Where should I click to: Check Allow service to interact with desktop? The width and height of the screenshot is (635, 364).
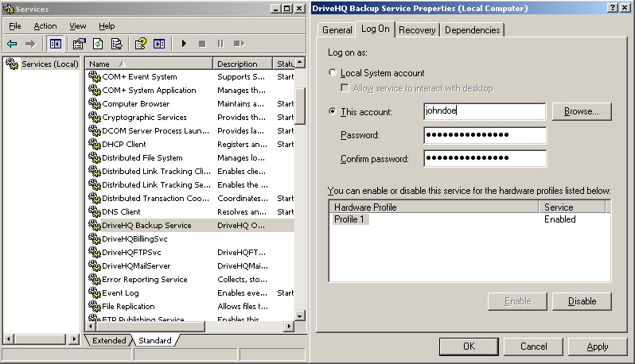click(x=345, y=88)
